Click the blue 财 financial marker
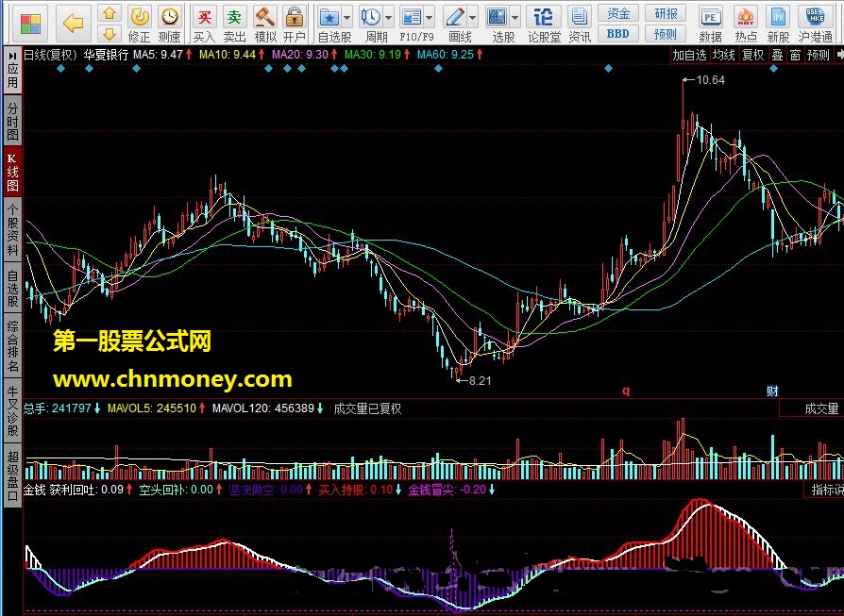844x616 pixels. 772,391
